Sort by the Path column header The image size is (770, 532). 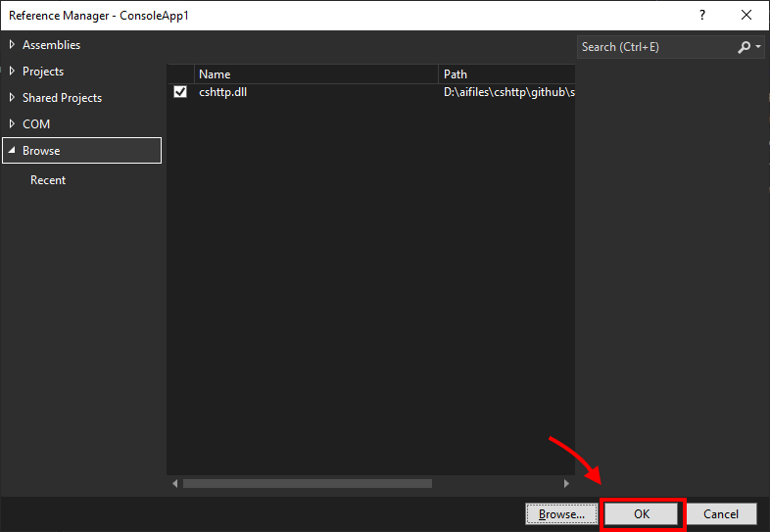click(506, 74)
